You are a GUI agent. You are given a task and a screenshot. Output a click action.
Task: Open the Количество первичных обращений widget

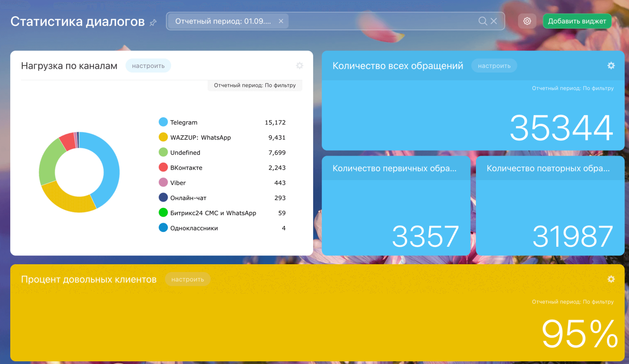395,169
